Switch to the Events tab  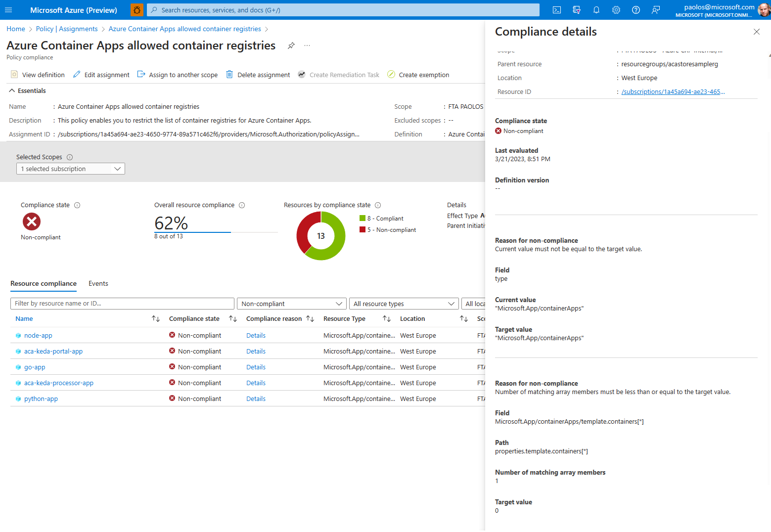tap(98, 283)
